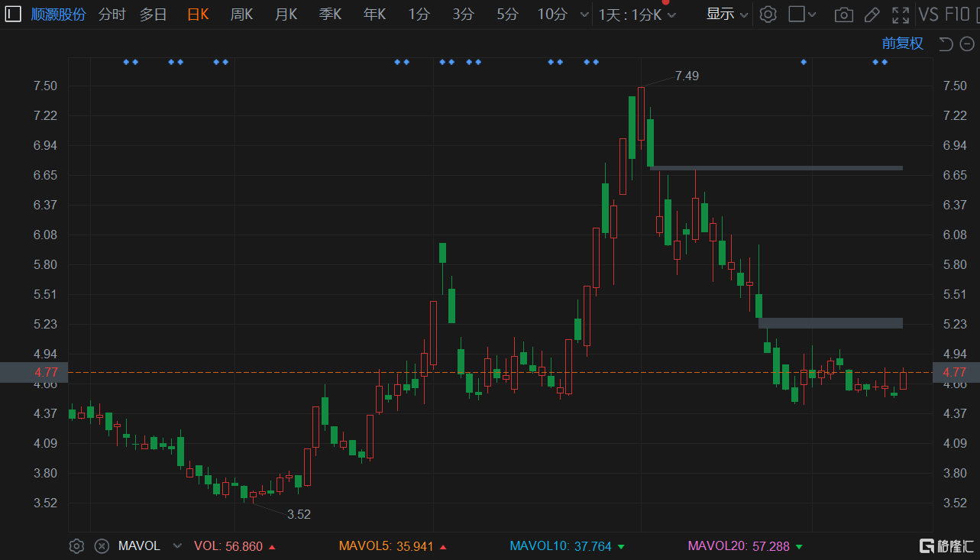Select the 季K quarterly candlestick tab

[x=330, y=14]
